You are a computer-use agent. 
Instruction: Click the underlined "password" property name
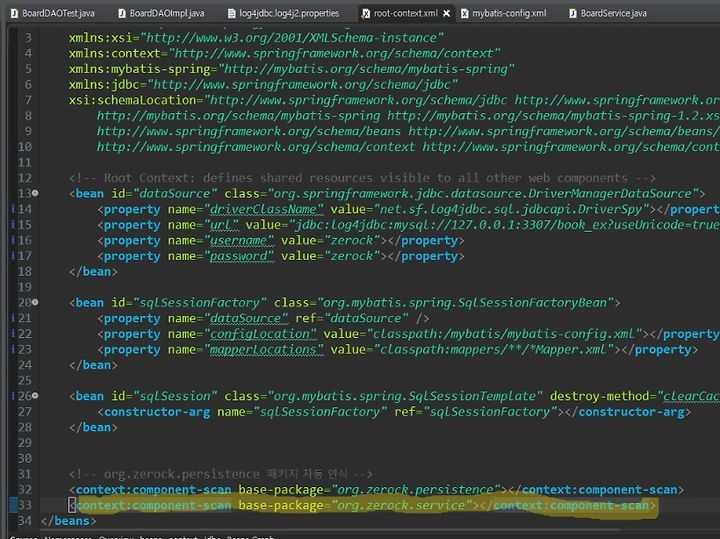point(238,256)
